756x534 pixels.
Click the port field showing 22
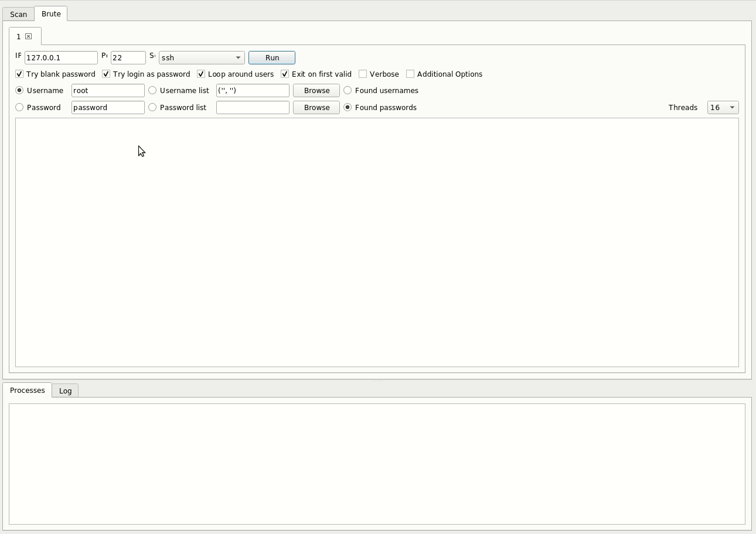point(128,57)
